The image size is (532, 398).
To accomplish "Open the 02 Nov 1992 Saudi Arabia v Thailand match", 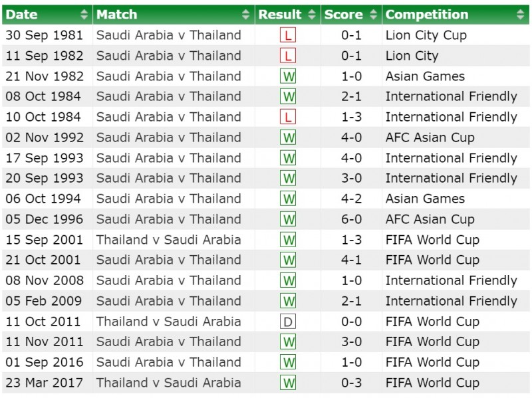I will coord(168,138).
